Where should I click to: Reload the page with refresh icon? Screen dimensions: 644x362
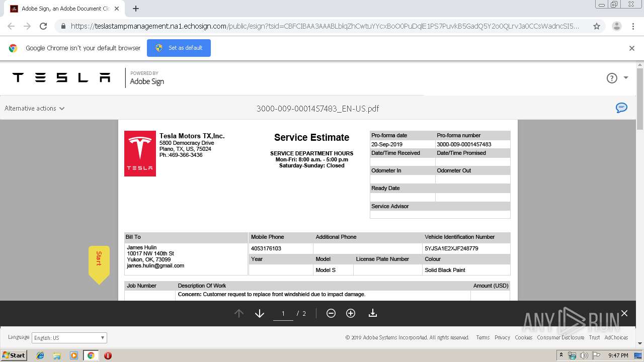43,26
